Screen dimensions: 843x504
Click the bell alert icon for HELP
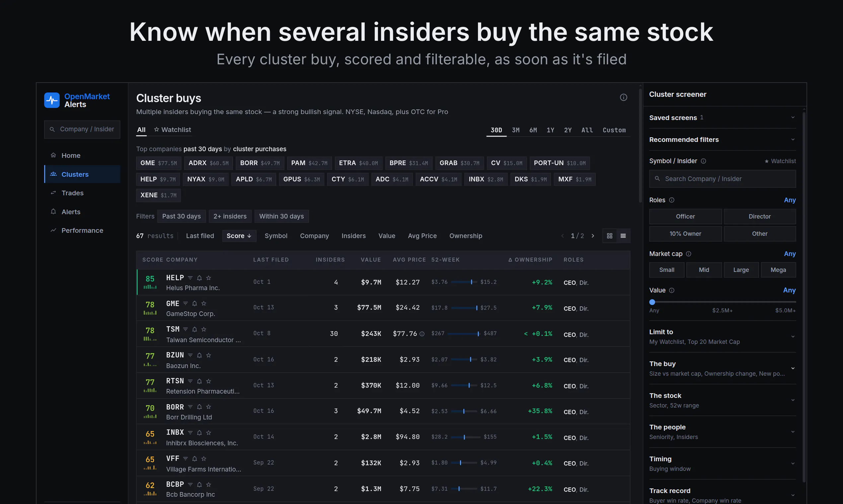[199, 278]
